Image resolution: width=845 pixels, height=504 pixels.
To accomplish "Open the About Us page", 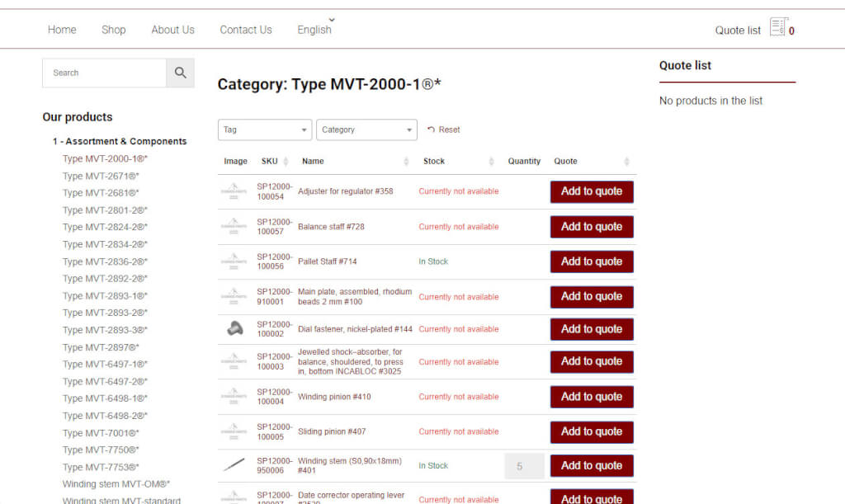I will pyautogui.click(x=172, y=30).
